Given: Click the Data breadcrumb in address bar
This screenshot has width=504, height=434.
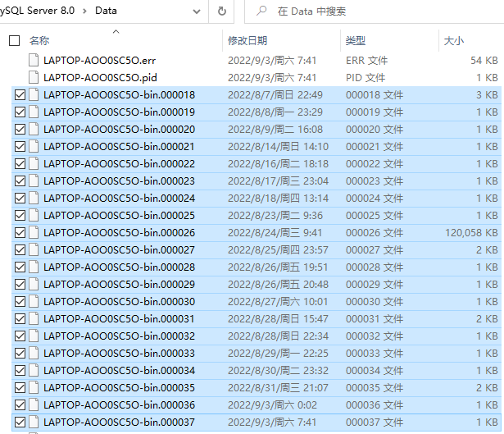Looking at the screenshot, I should pos(106,11).
